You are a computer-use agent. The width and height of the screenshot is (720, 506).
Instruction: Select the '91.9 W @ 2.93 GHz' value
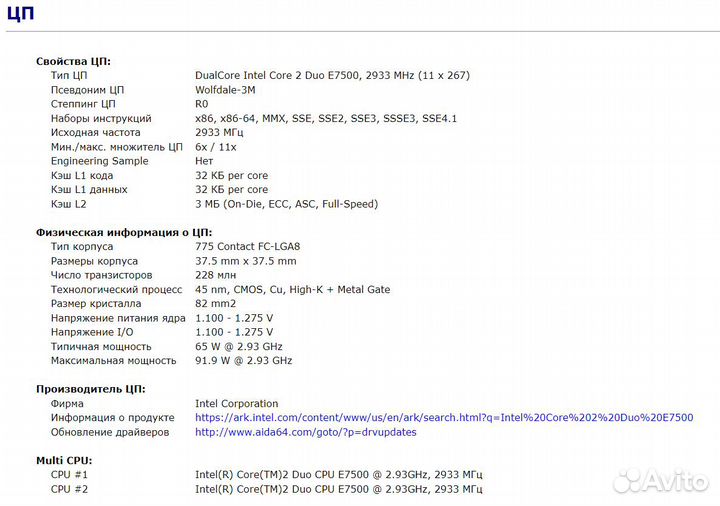pyautogui.click(x=243, y=360)
